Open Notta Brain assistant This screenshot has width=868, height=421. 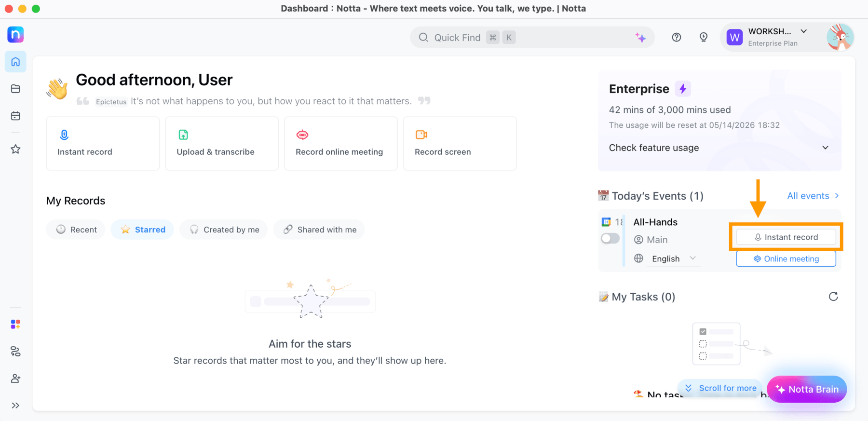(807, 389)
